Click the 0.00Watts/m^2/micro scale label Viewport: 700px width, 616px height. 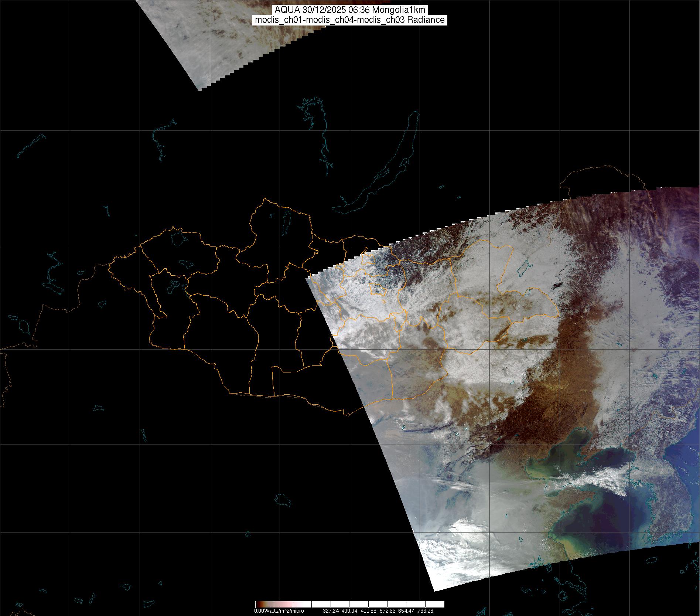[279, 611]
